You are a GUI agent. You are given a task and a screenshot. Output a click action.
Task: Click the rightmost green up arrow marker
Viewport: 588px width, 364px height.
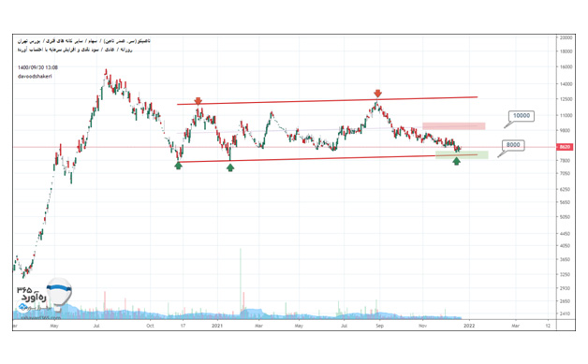coord(456,161)
